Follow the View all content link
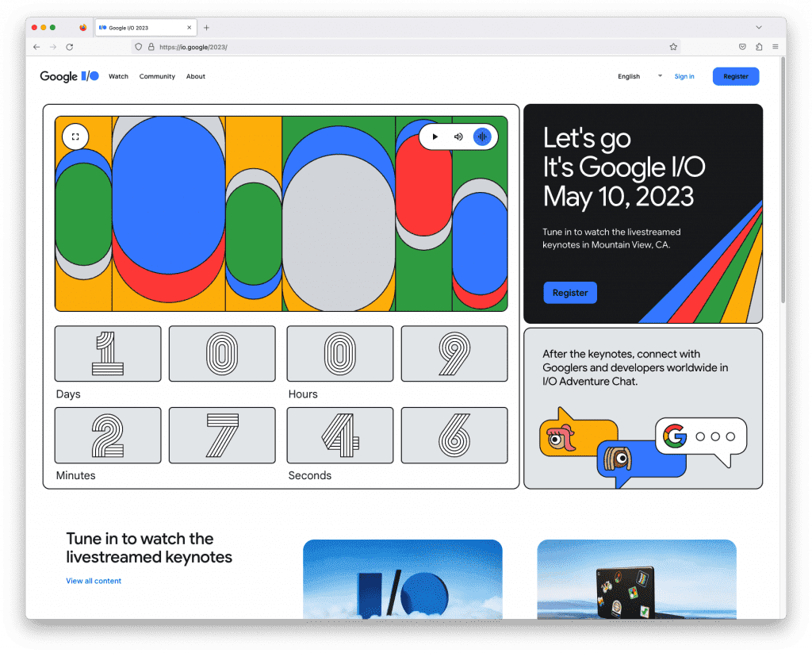Screen dimensions: 812x653 click(x=94, y=581)
